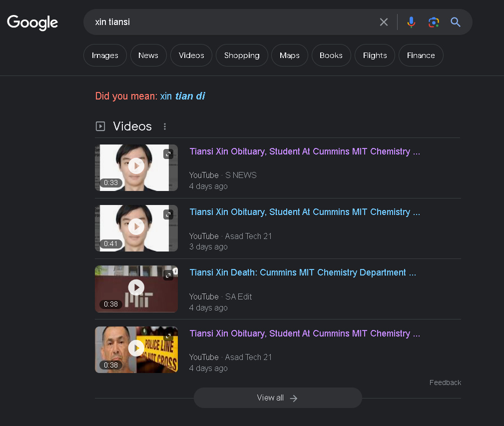Open first Tiansi Xin Obituary result by S NEWS

(x=305, y=151)
